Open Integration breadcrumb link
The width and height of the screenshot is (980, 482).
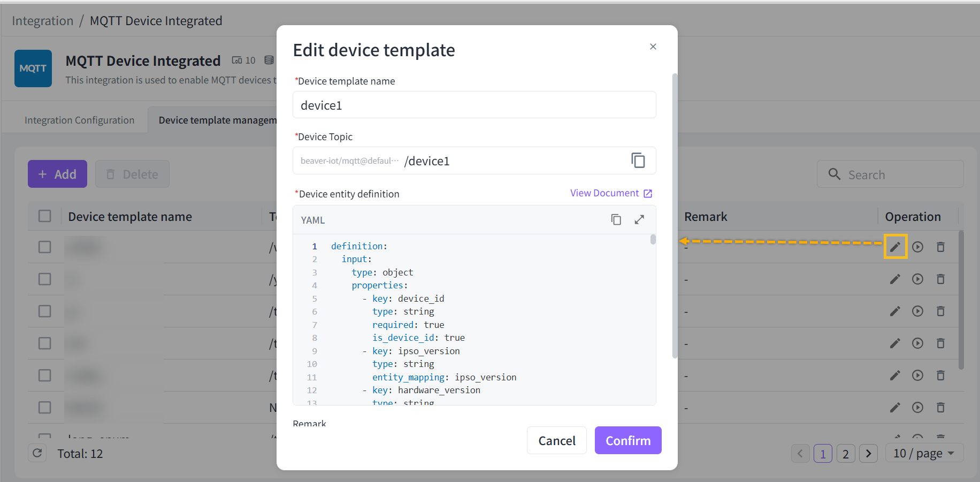(42, 21)
